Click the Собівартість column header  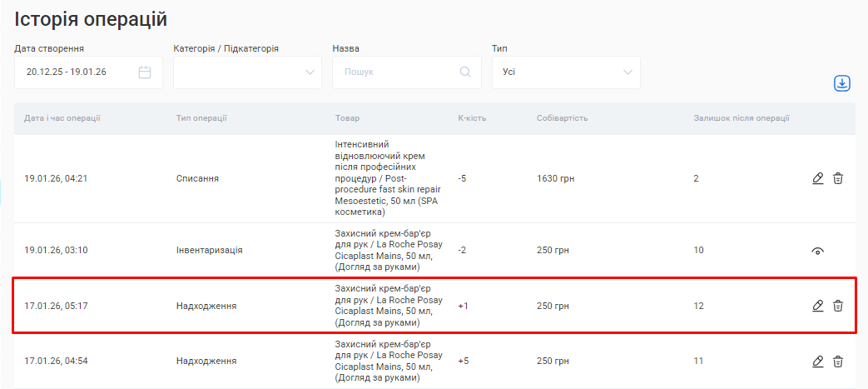pos(562,118)
